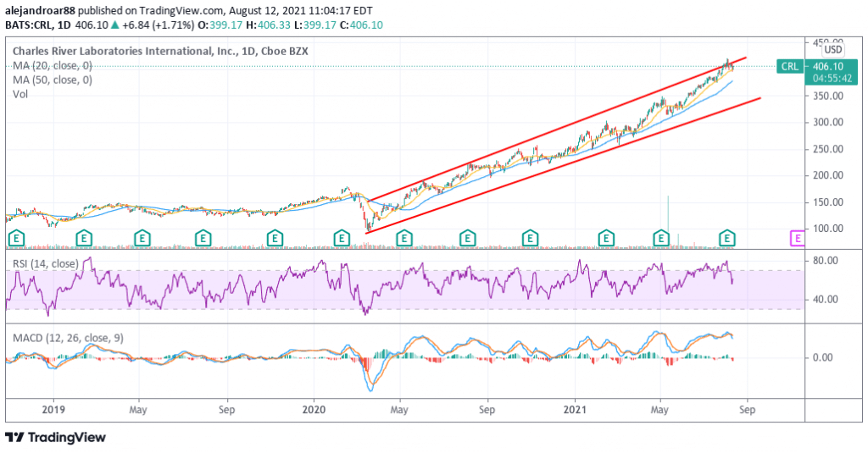Click the tall volume spike bar near May 2021
868x453 pixels.
click(668, 213)
